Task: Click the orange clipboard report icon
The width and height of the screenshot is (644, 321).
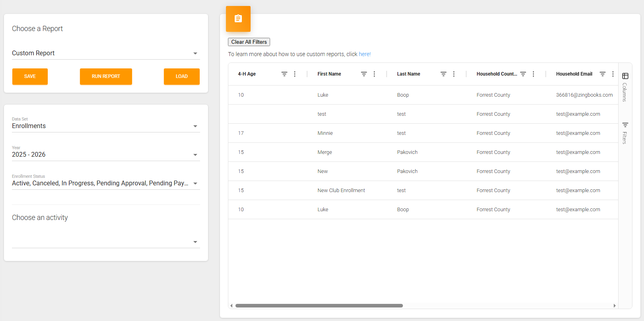Action: coord(238,19)
